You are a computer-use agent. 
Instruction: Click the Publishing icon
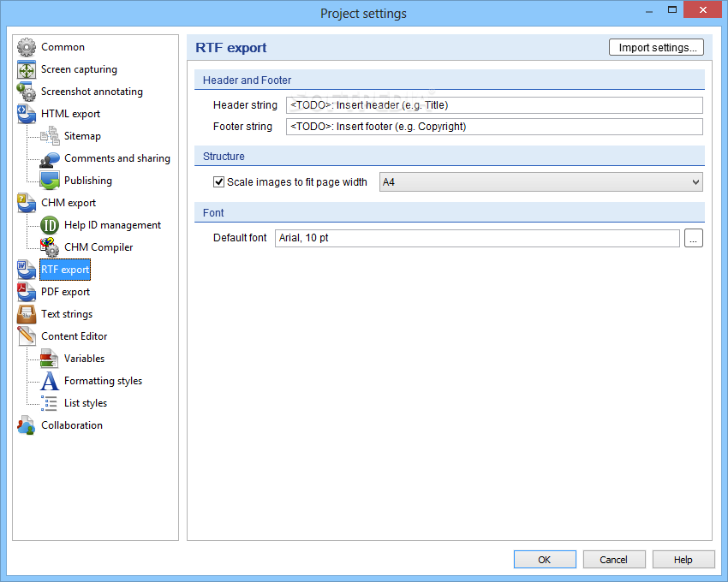pos(50,181)
